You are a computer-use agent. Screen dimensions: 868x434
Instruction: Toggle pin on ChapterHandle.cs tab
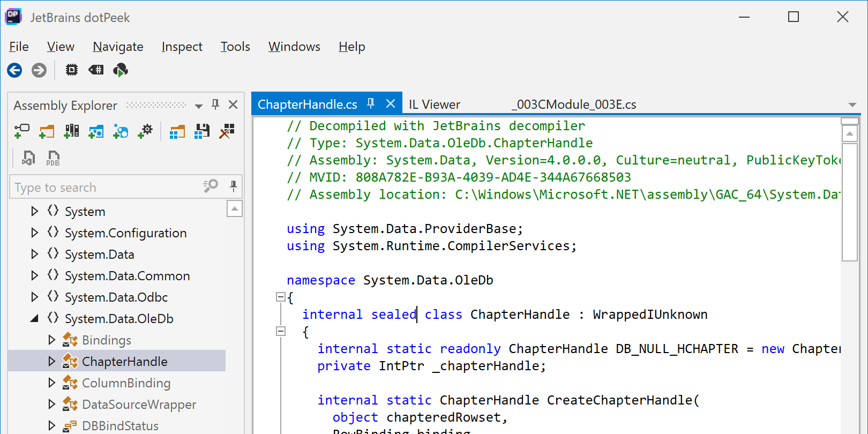tap(371, 104)
